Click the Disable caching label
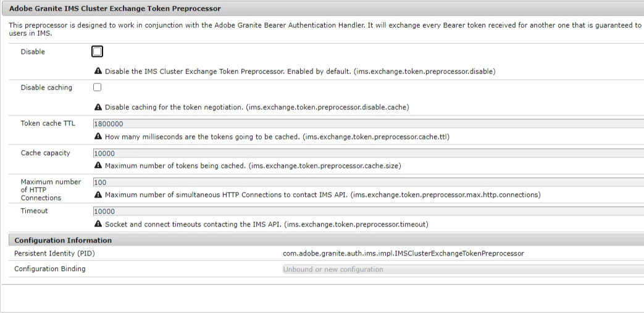This screenshot has height=313, width=644. pos(46,88)
